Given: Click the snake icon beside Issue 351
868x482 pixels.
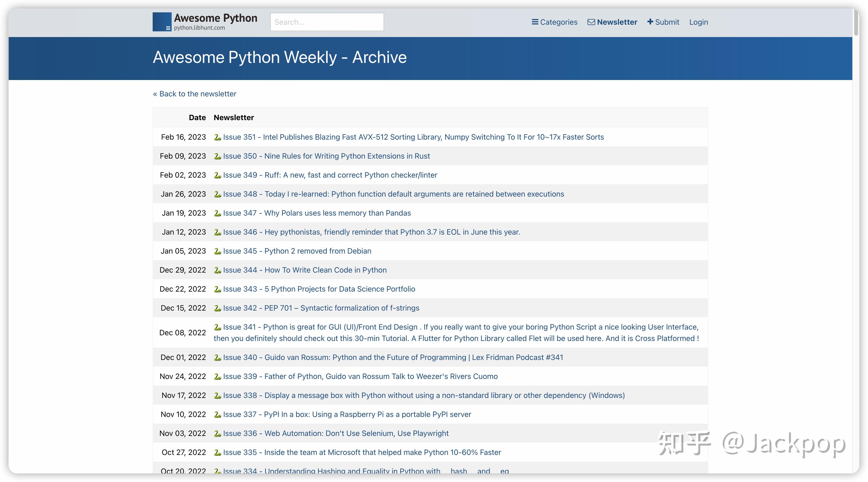Looking at the screenshot, I should [217, 137].
